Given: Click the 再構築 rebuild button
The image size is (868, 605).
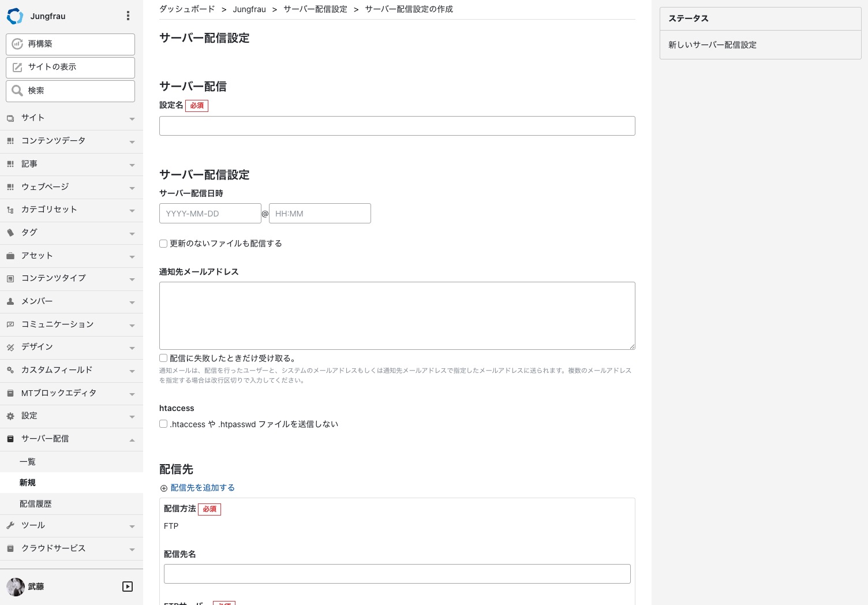Looking at the screenshot, I should click(70, 44).
